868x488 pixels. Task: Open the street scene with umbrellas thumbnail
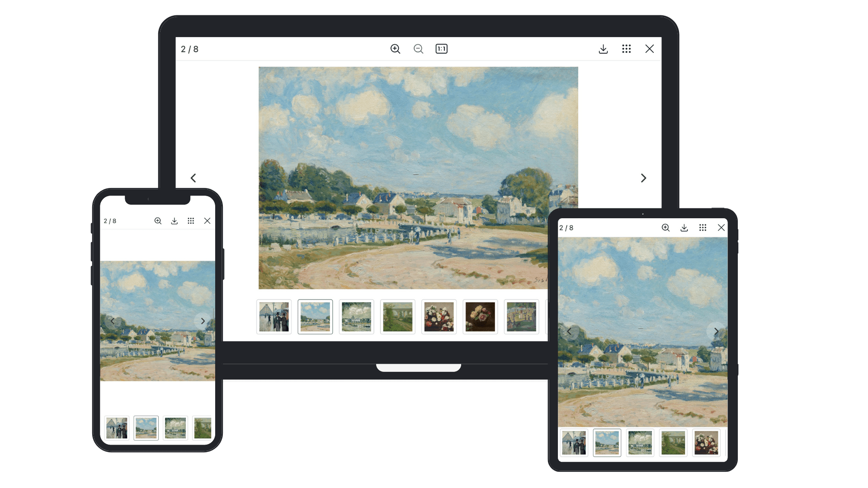274,316
